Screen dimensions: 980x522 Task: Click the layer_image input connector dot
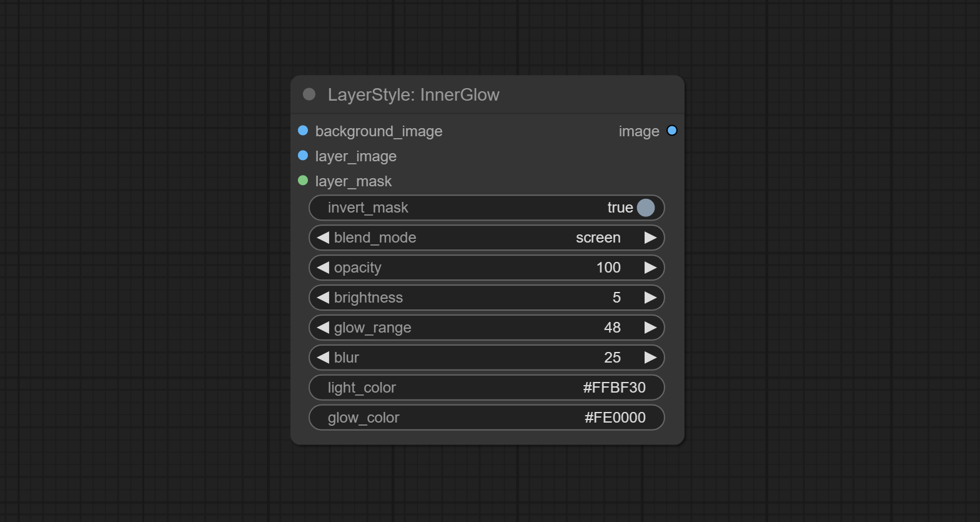pos(303,156)
